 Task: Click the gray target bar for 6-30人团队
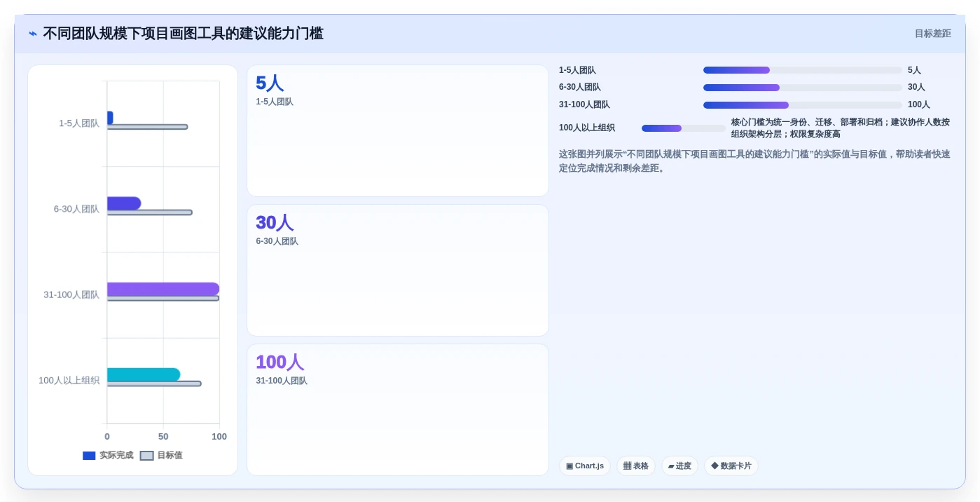tap(149, 212)
